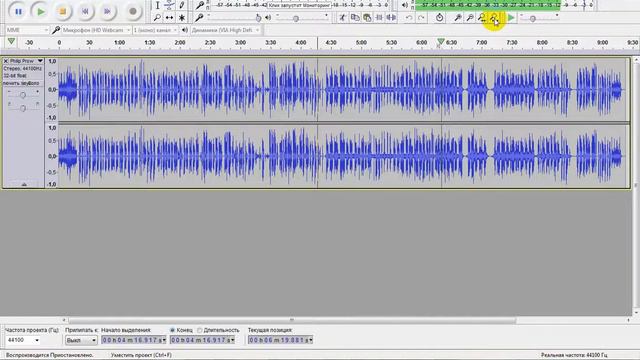640x360 pixels.
Task: Click the selection start time field
Action: click(133, 340)
